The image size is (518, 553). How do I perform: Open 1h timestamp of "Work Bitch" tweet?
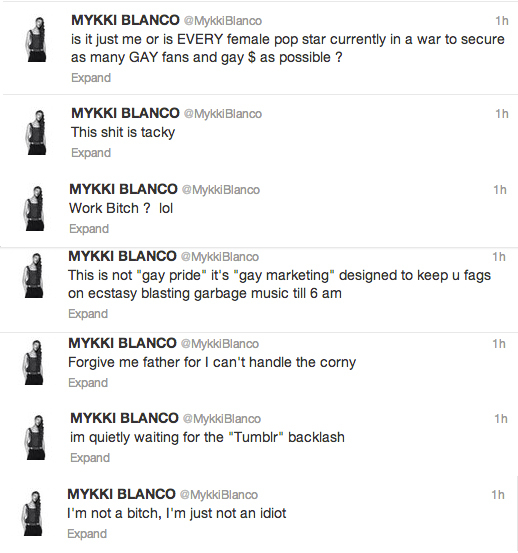point(500,190)
